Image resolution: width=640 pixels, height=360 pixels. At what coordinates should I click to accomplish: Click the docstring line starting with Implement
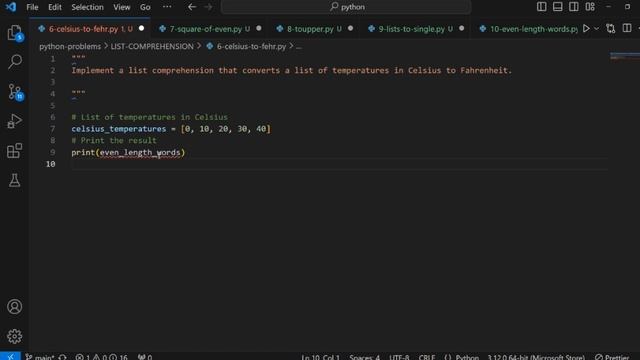(x=291, y=71)
